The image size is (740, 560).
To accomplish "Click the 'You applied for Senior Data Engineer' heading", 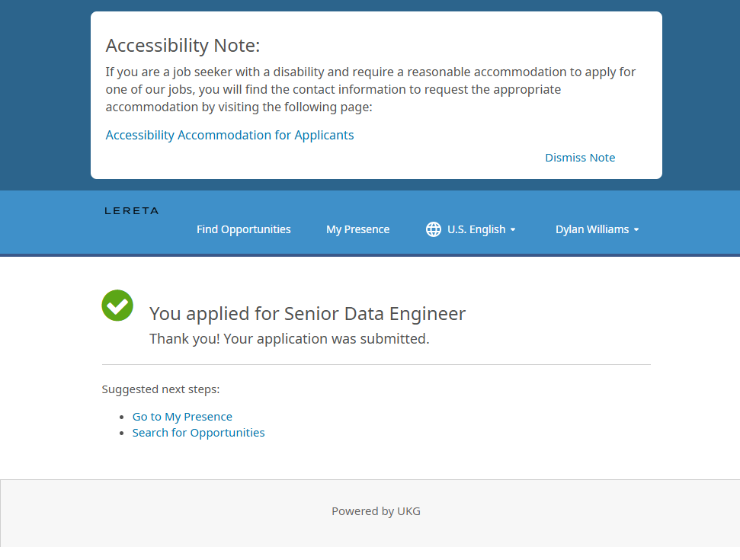I will [307, 314].
